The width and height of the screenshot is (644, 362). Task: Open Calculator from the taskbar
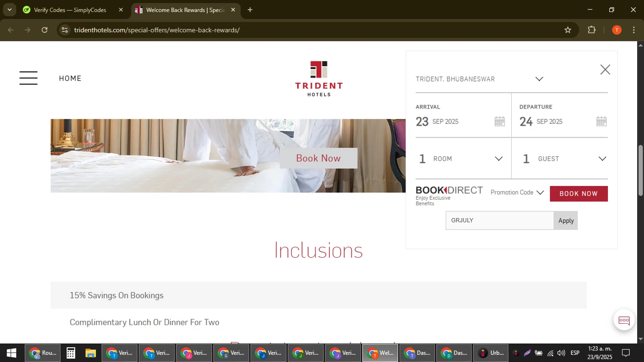tap(71, 353)
